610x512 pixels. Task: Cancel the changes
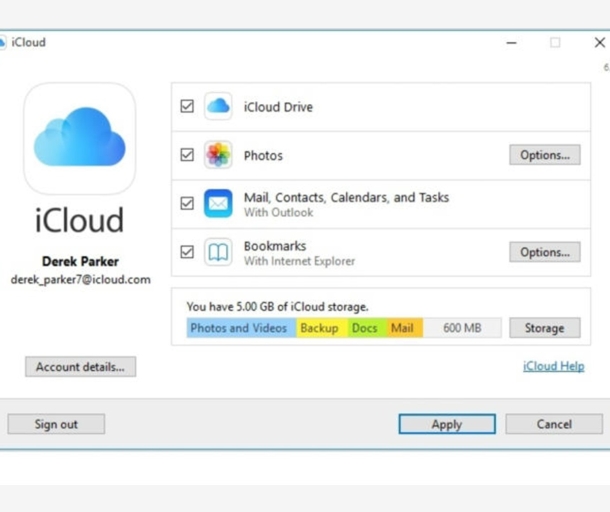pyautogui.click(x=554, y=424)
